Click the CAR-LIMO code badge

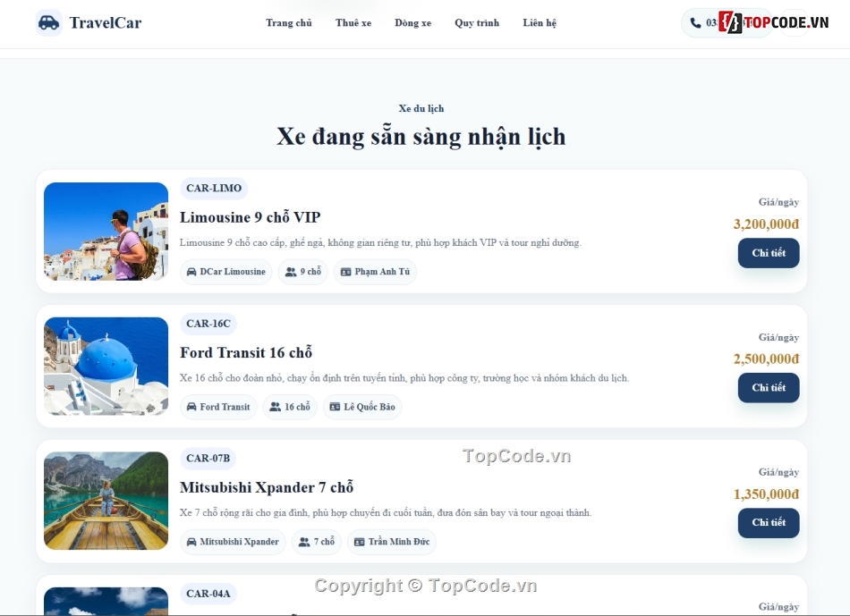click(x=214, y=189)
